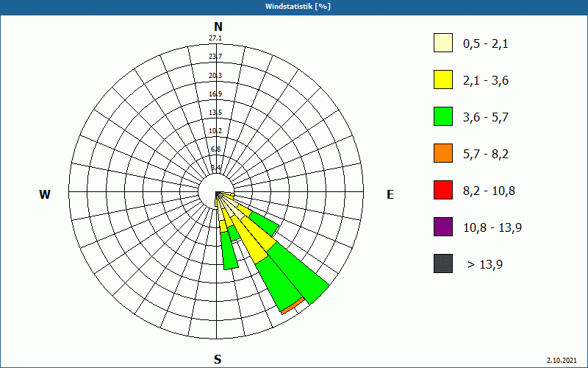Click the 20,3 axis value
588x368 pixels.
(x=215, y=76)
